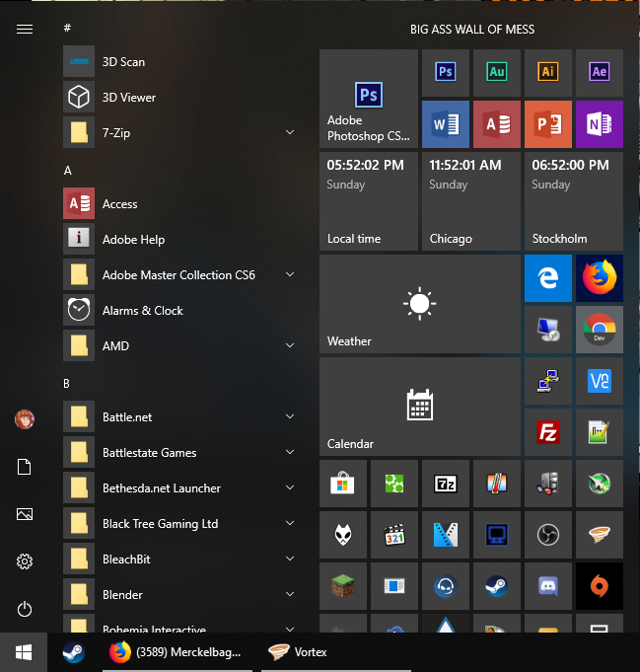This screenshot has width=640, height=672.
Task: Open 3D Viewer from the app list
Action: coord(179,98)
